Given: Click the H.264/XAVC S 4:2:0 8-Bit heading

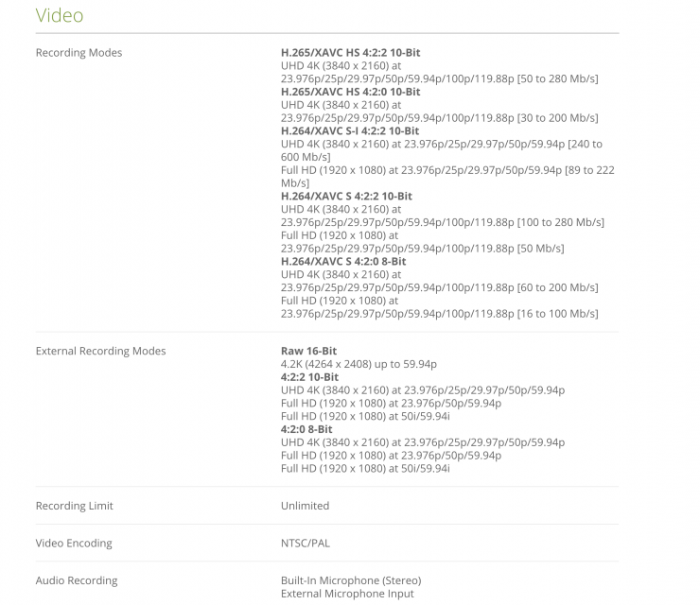Looking at the screenshot, I should coord(343,261).
